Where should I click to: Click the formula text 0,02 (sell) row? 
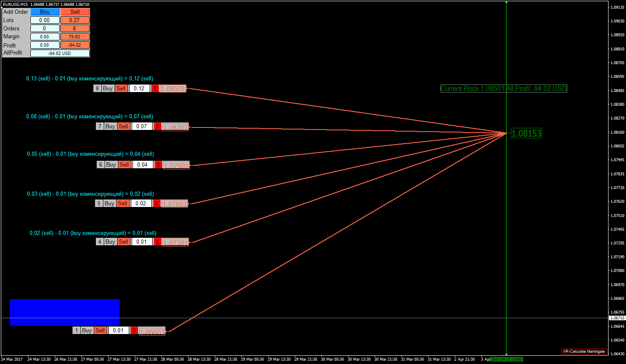click(93, 233)
